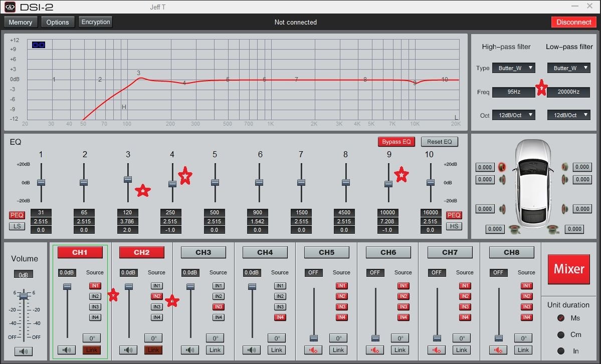Open the Memory menu
The width and height of the screenshot is (601, 364).
[x=21, y=22]
